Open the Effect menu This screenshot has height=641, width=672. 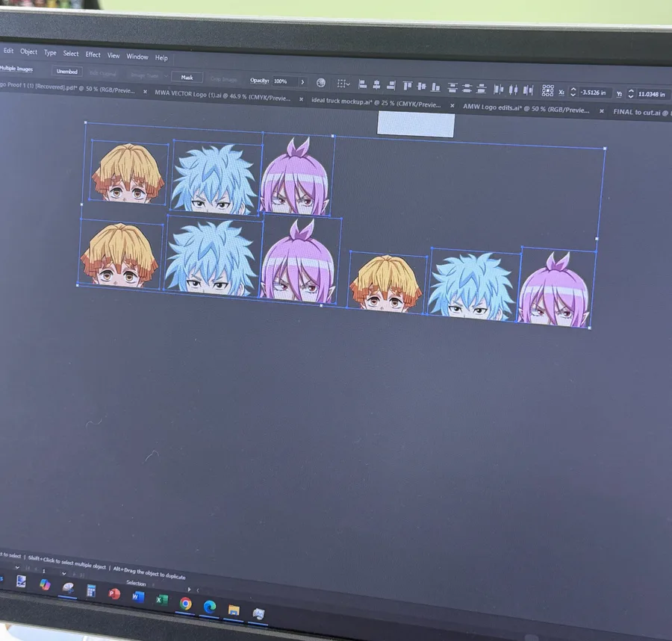click(x=93, y=54)
